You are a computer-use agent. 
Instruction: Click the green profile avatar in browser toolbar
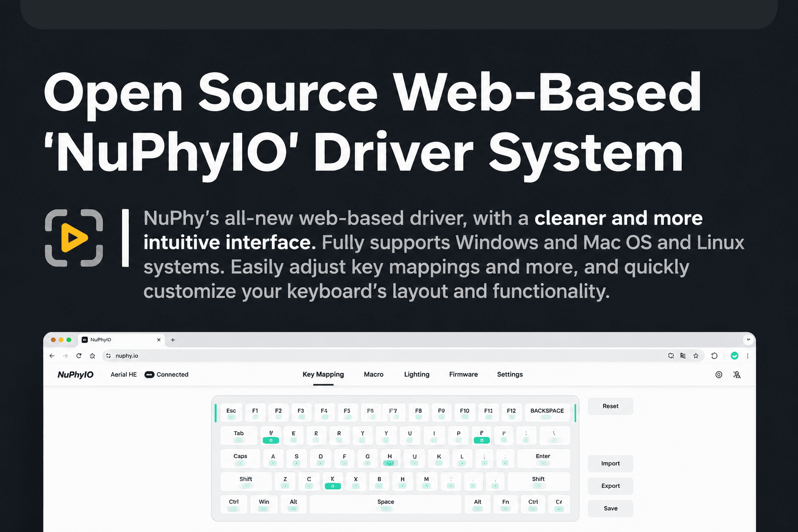[x=735, y=356]
